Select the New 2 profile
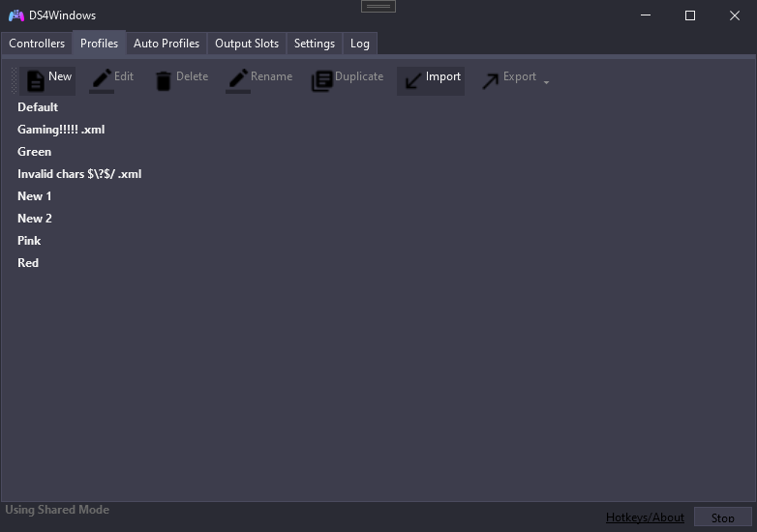757x532 pixels. pos(35,218)
